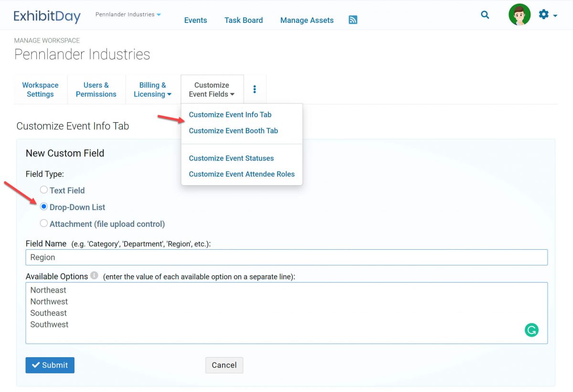Click into the Field Name input
The height and width of the screenshot is (392, 573).
(286, 257)
